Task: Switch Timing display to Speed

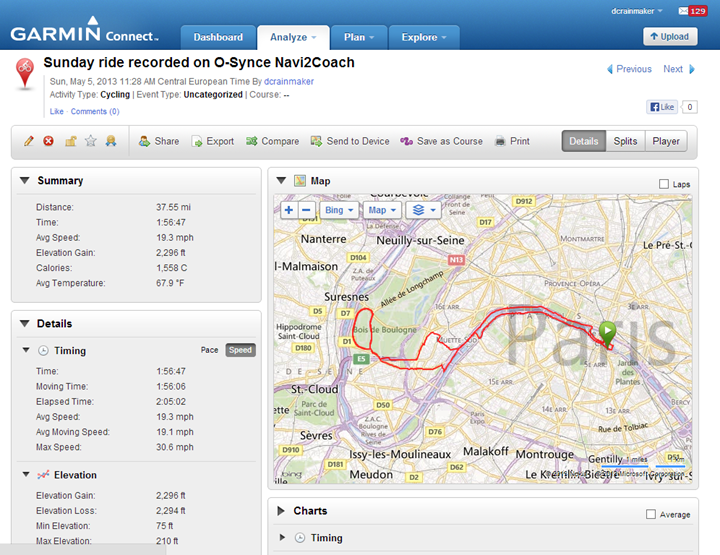Action: click(240, 350)
